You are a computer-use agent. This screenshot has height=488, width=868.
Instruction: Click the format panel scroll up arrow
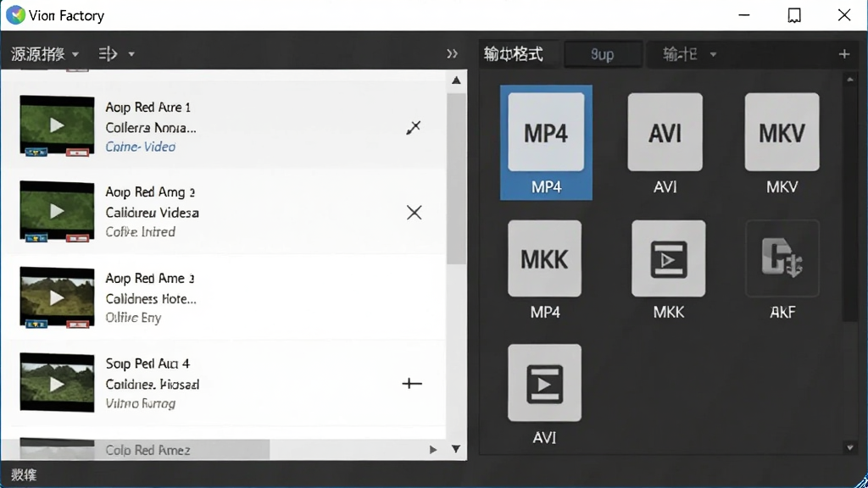click(849, 80)
